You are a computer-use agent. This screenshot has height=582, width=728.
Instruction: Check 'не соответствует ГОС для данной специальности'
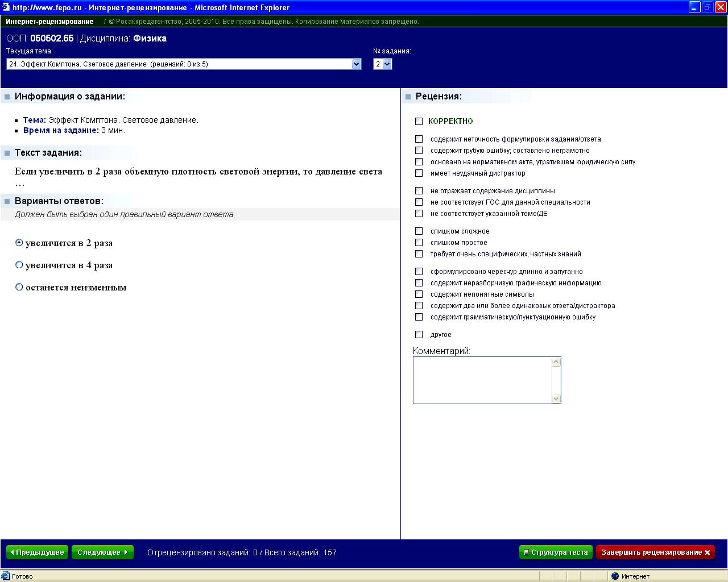pos(419,202)
